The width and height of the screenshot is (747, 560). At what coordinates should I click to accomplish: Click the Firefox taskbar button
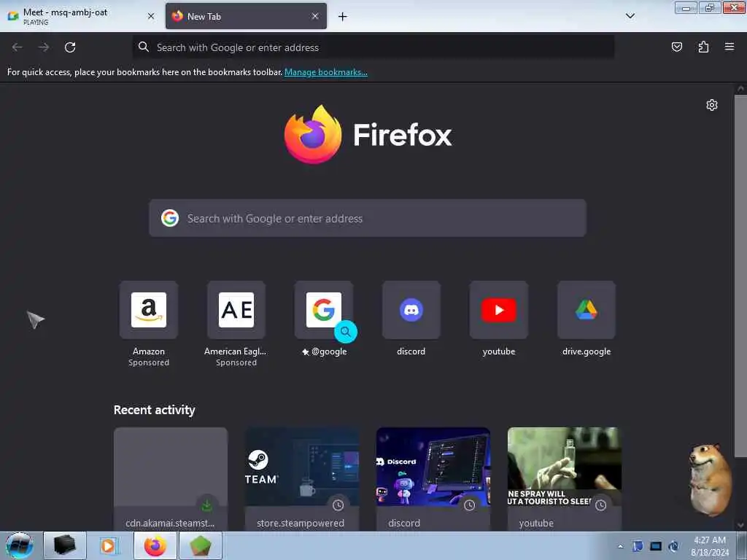point(155,545)
